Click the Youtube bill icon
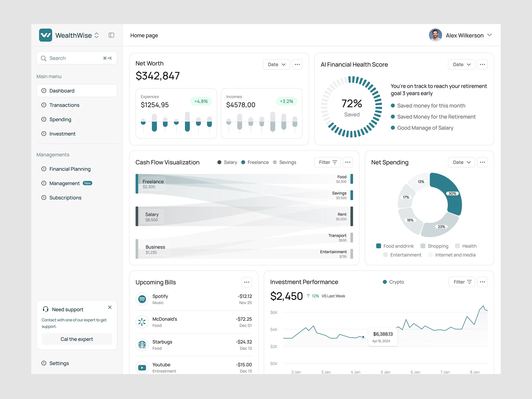The image size is (532, 399). tap(142, 368)
